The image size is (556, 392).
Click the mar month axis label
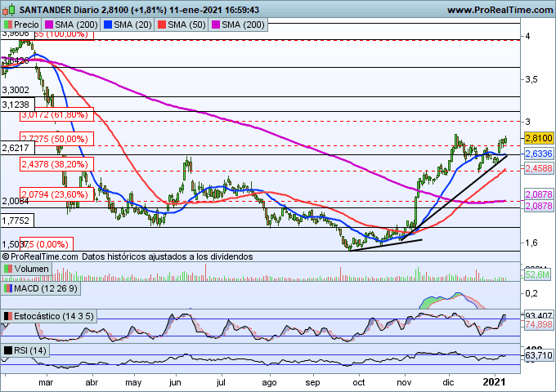46,382
